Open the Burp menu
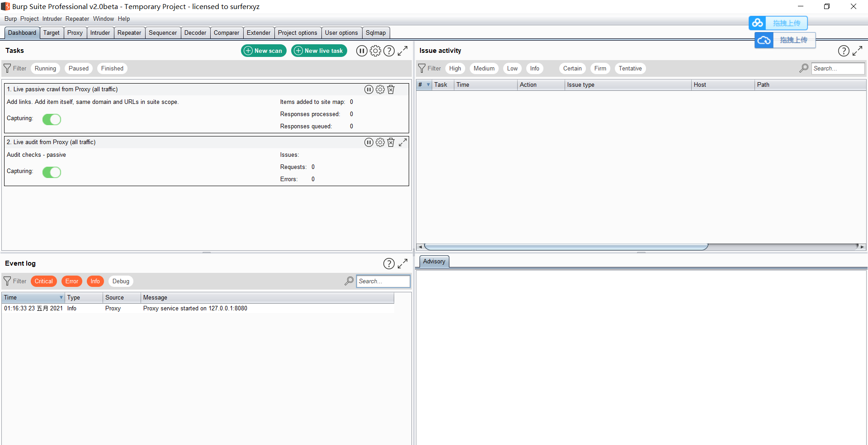This screenshot has width=868, height=445. 10,19
